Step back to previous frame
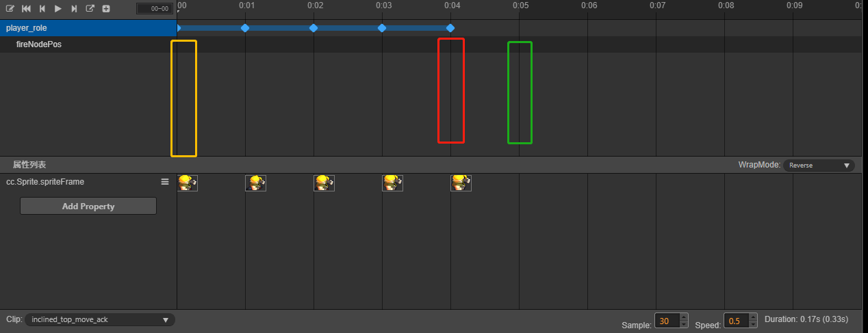This screenshot has width=868, height=333. click(42, 9)
